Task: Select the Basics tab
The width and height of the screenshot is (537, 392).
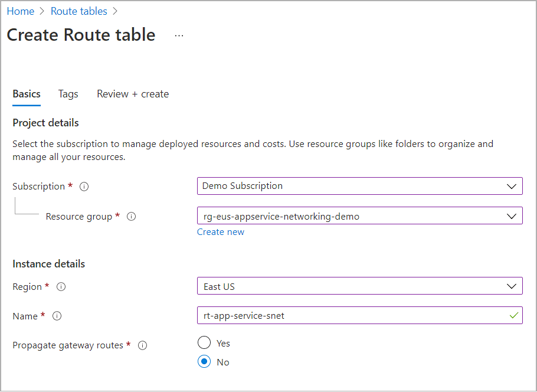Action: coord(27,94)
